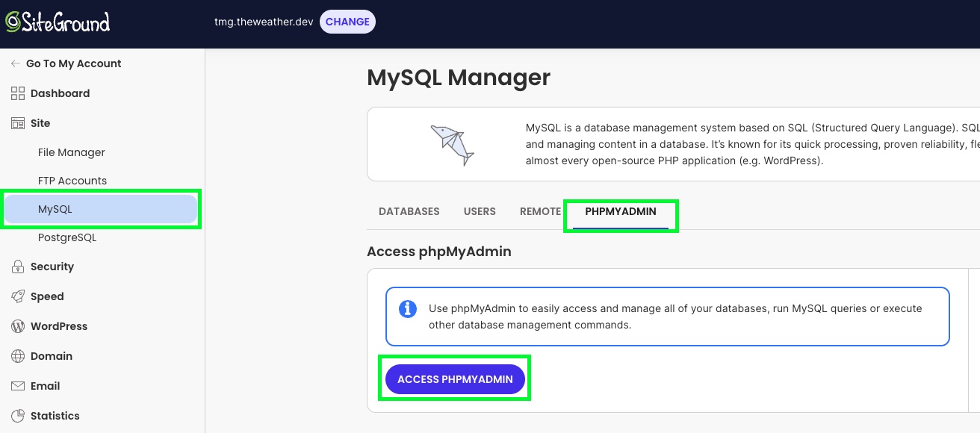This screenshot has width=980, height=433.
Task: Open the File Manager sidebar item
Action: point(72,152)
